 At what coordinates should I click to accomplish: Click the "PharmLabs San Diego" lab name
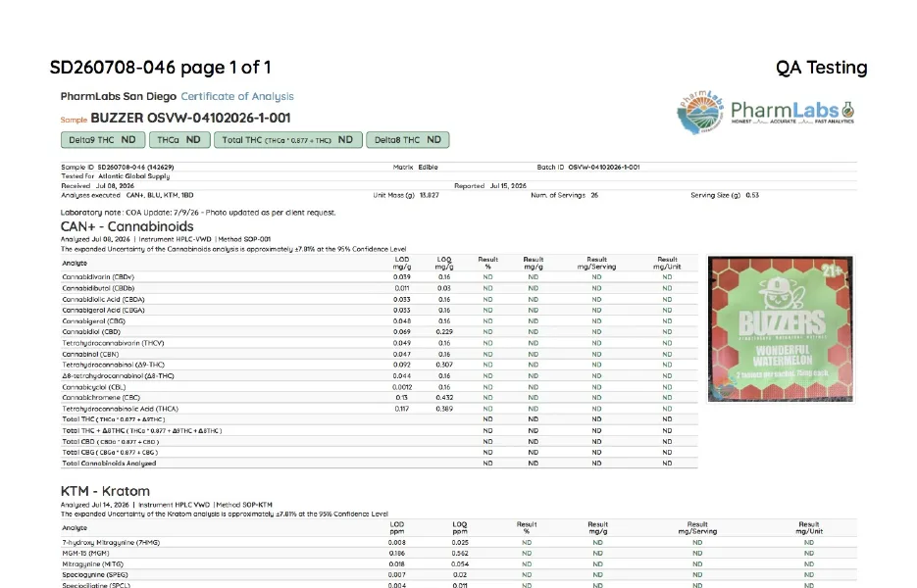(118, 96)
